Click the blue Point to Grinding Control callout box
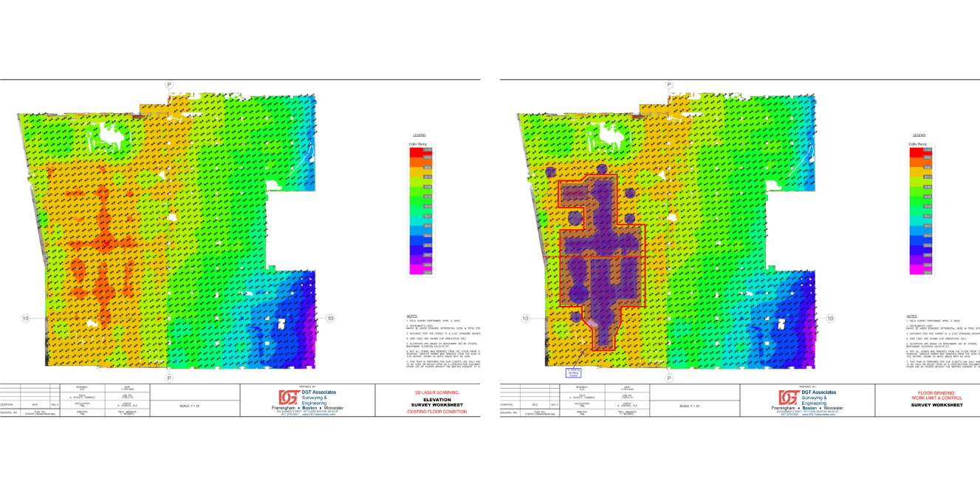Image resolution: width=980 pixels, height=504 pixels. point(573,373)
